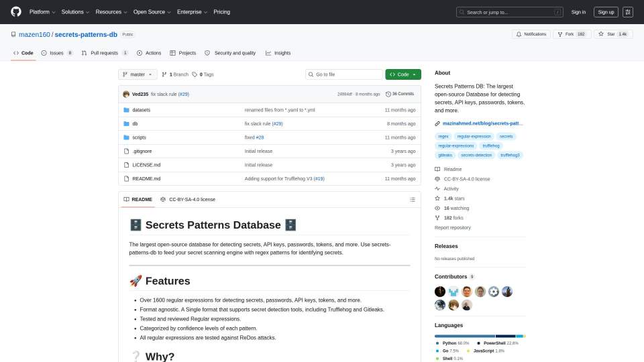
Task: Open the README.md file
Action: 146,178
